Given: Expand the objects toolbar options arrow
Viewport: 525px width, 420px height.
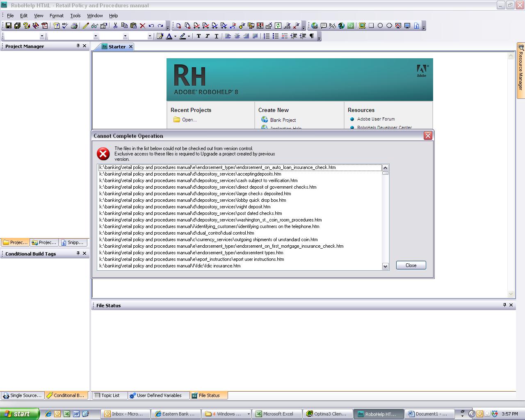Looking at the screenshot, I should click(x=424, y=26).
